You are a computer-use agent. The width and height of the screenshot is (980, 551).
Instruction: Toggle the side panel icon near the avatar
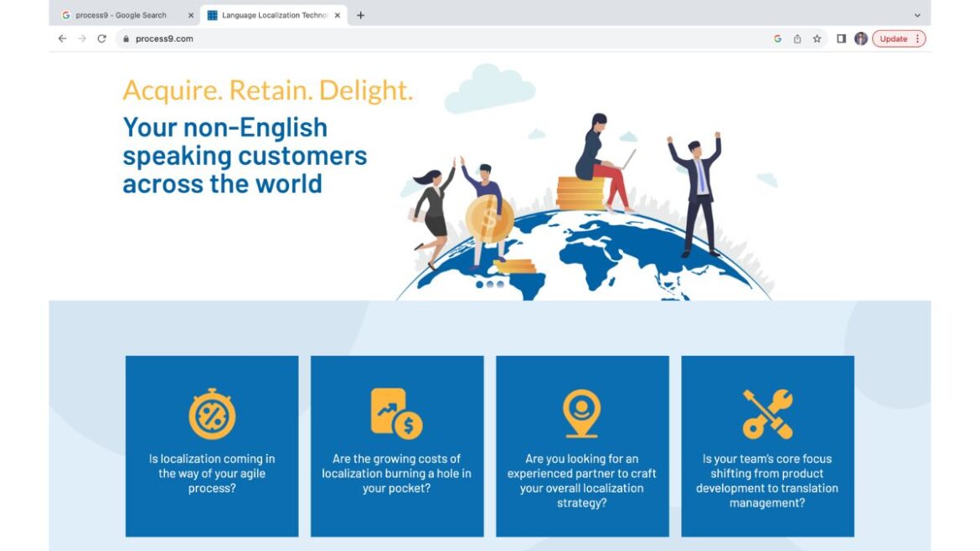pyautogui.click(x=840, y=39)
